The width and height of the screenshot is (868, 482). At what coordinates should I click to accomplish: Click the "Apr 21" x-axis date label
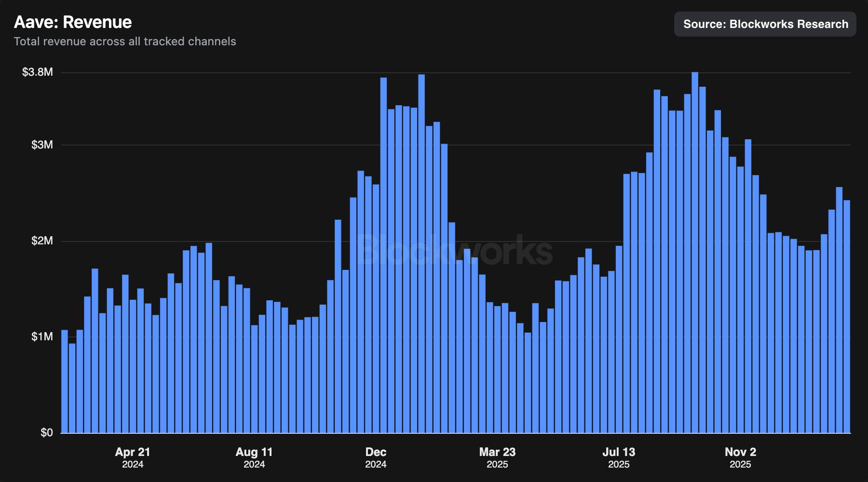tap(133, 452)
